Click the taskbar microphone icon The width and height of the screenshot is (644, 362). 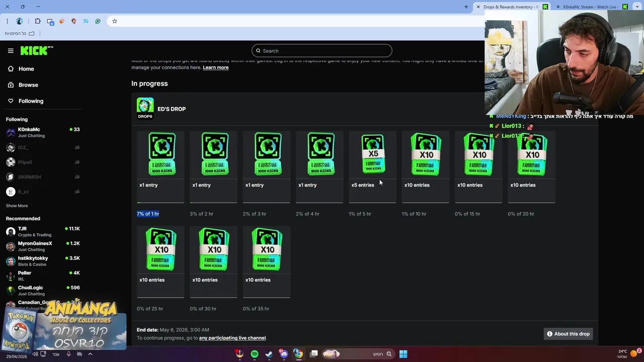click(68, 354)
